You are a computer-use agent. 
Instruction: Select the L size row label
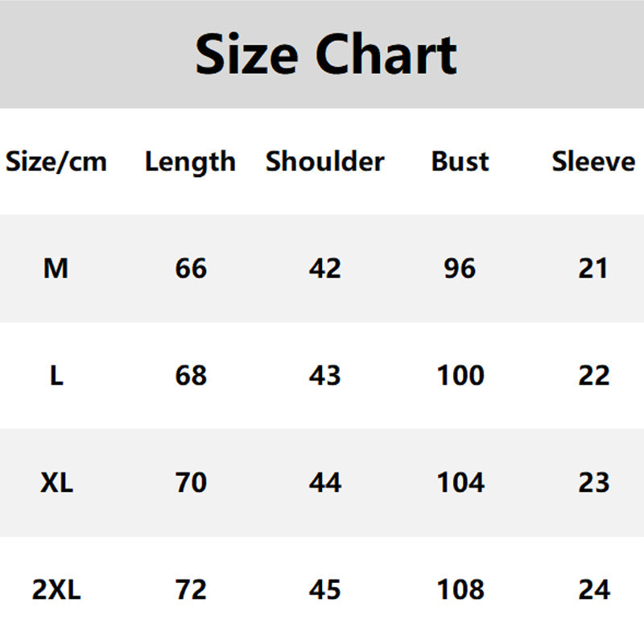(x=56, y=375)
